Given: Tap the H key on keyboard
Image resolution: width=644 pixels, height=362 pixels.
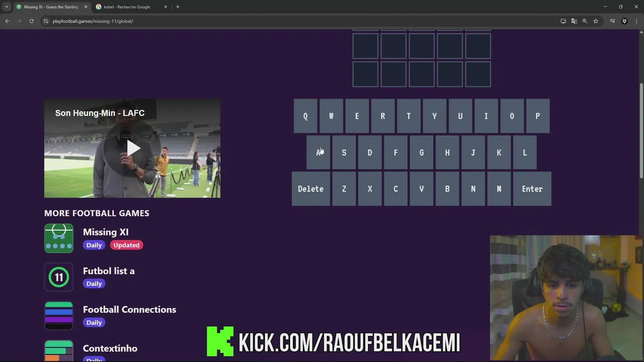Looking at the screenshot, I should pos(447,152).
